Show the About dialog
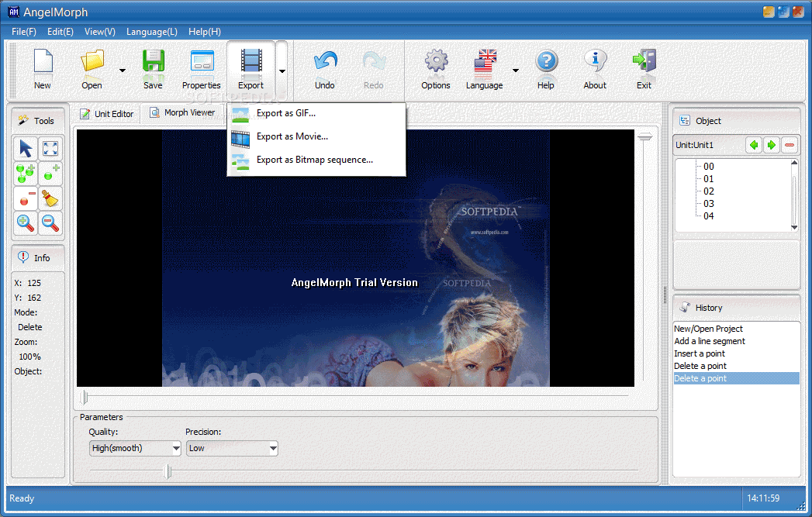 tap(595, 69)
